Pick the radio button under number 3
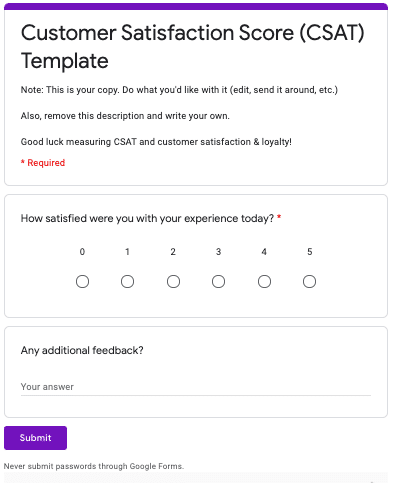The width and height of the screenshot is (397, 483). coord(218,282)
